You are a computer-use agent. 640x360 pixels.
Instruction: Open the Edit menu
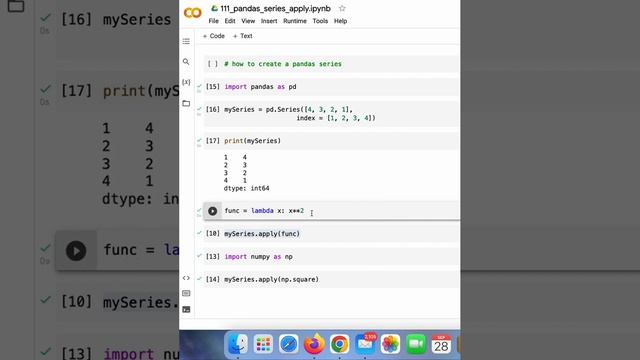pyautogui.click(x=230, y=21)
